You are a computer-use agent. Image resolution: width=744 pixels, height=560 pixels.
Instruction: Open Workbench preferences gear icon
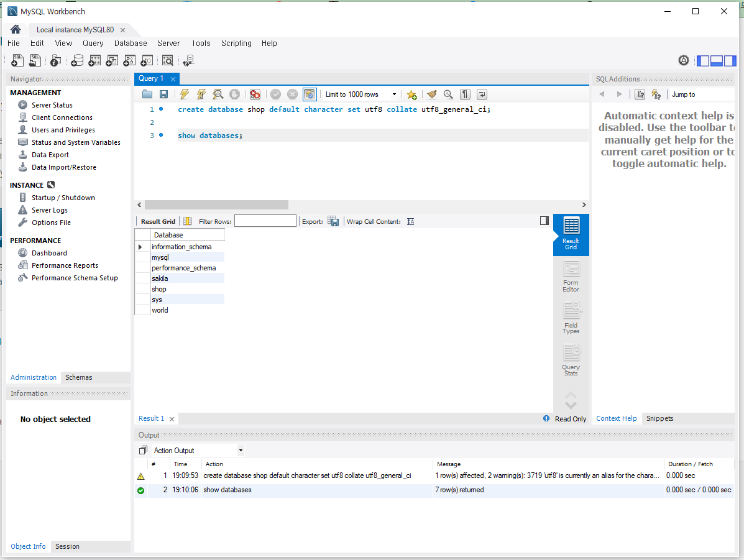(683, 60)
